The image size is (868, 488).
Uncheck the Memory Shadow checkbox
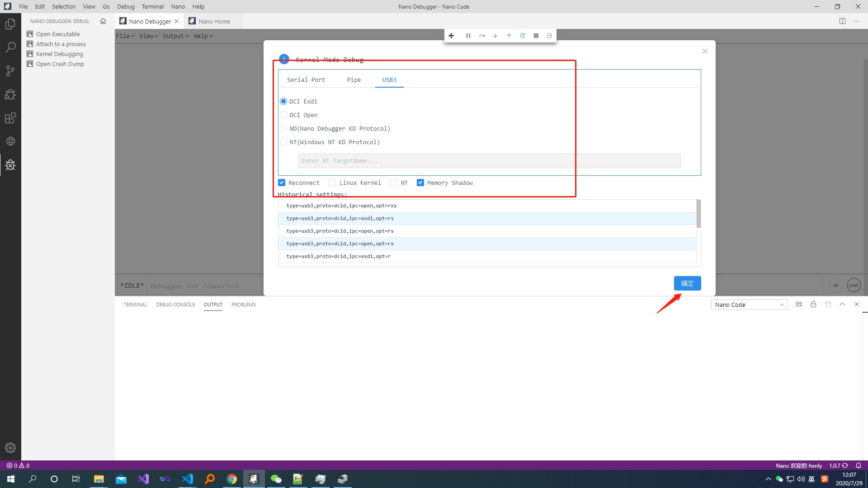tap(420, 183)
